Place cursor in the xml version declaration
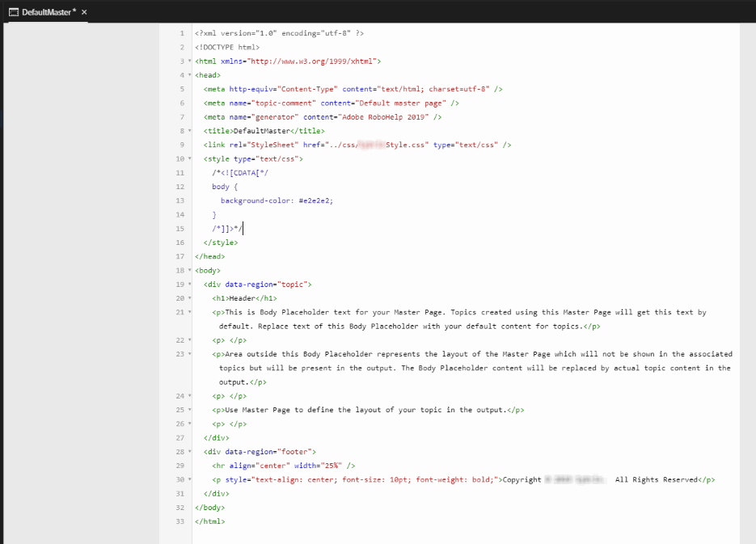 (x=279, y=33)
